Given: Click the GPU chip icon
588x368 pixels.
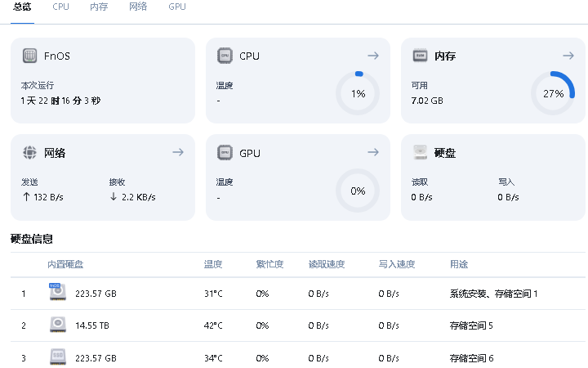Looking at the screenshot, I should (225, 152).
